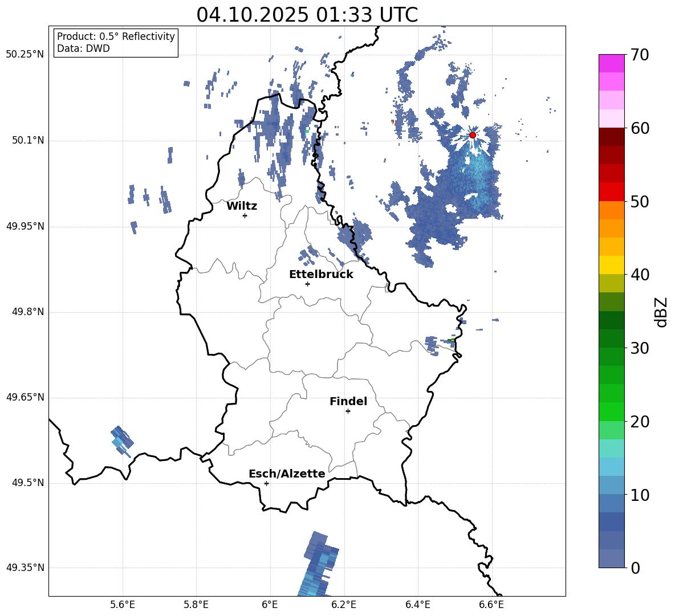Click the dark blue 4-6 dBZ color band
The image size is (675, 616).
click(x=612, y=522)
